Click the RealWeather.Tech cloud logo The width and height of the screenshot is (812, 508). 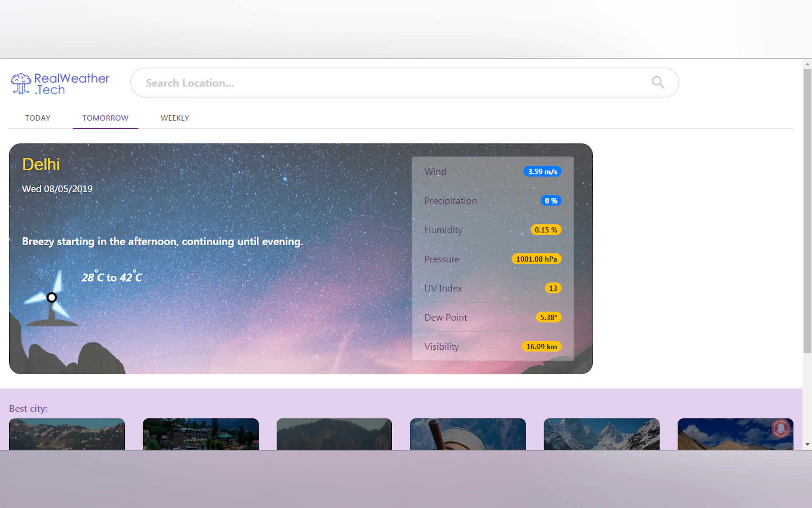[x=21, y=83]
